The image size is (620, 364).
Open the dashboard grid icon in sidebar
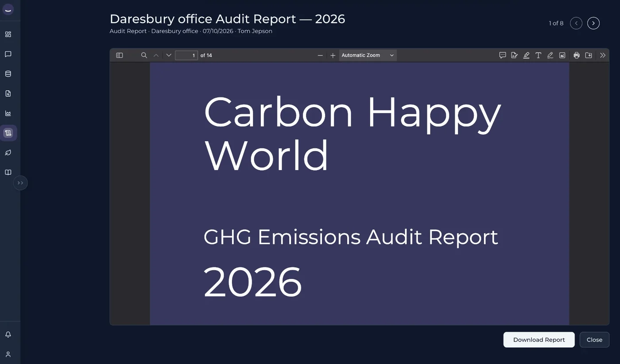click(x=8, y=35)
